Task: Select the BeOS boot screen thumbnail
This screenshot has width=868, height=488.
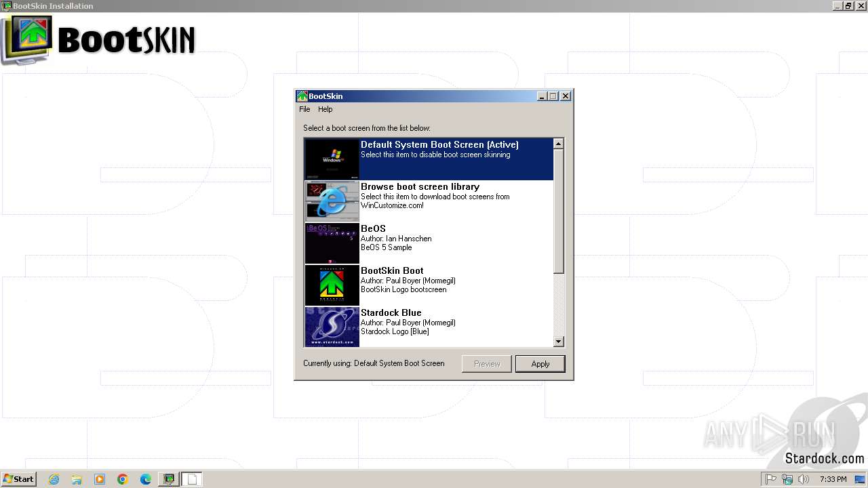Action: pyautogui.click(x=332, y=243)
